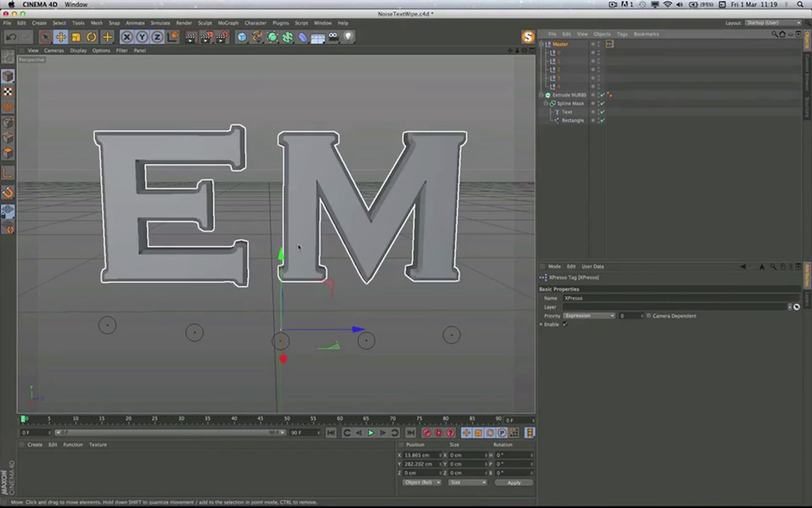Screen dimensions: 812x508
Task: Toggle the Z axis lock
Action: click(157, 37)
